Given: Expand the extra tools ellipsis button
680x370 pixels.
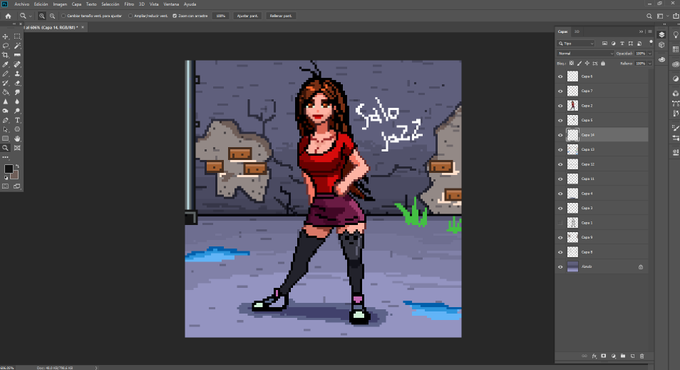Looking at the screenshot, I should [x=6, y=157].
